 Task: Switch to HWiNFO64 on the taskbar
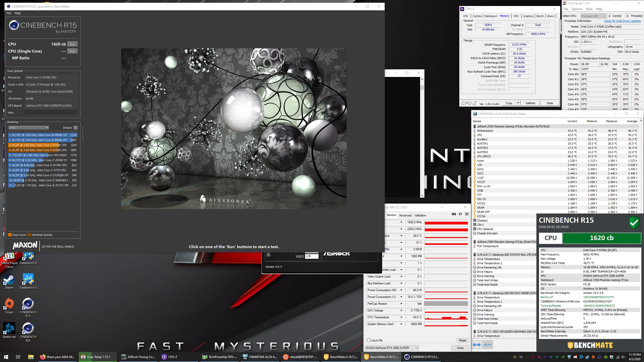pyautogui.click(x=260, y=357)
